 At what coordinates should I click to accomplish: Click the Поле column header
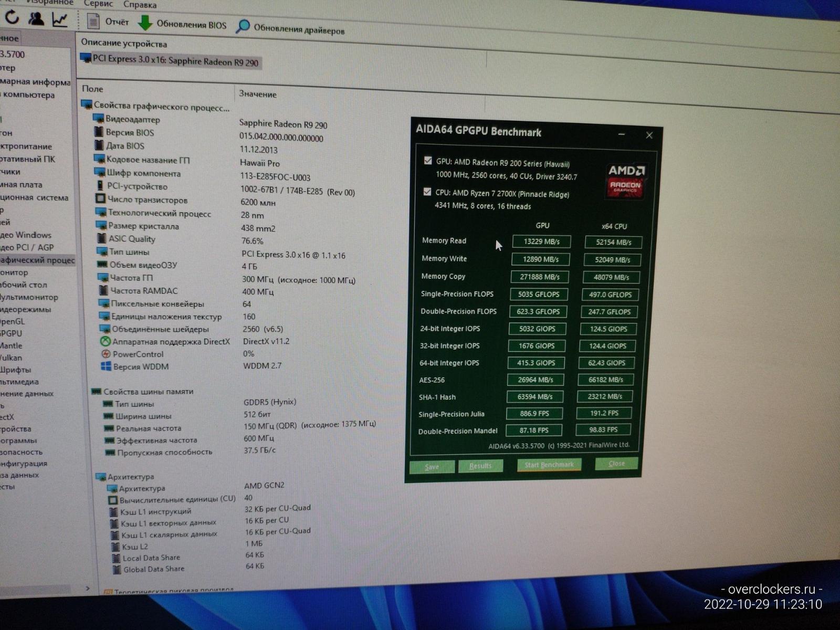point(92,89)
